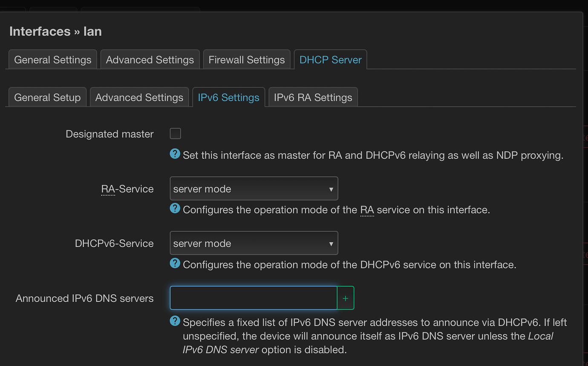Click the help icon below RA-Service
Screen dimensions: 588x366
pos(175,209)
